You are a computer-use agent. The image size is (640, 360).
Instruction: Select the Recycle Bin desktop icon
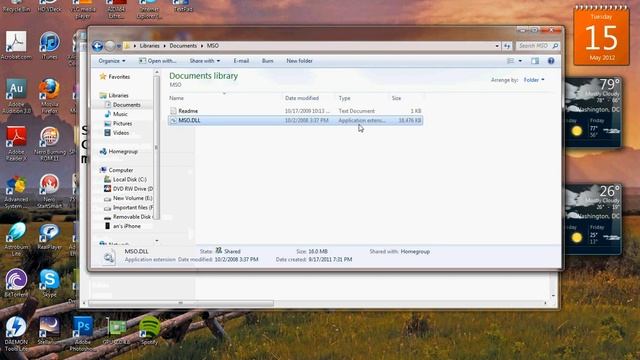tap(16, 7)
